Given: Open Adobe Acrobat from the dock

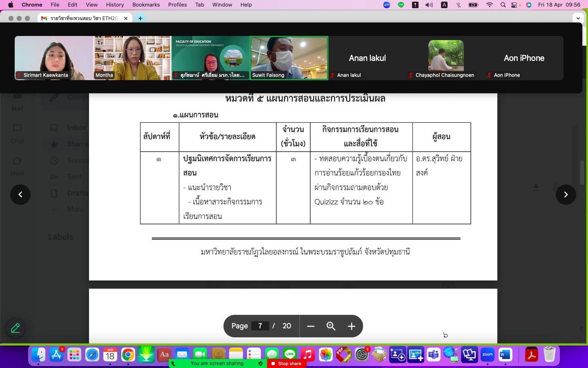Looking at the screenshot, I should pos(531,355).
